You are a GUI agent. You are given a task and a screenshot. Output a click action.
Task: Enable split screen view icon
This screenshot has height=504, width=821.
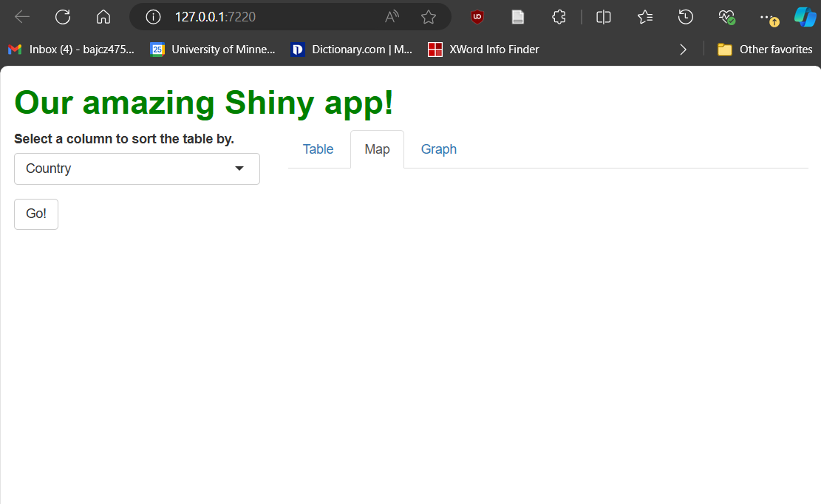click(604, 17)
